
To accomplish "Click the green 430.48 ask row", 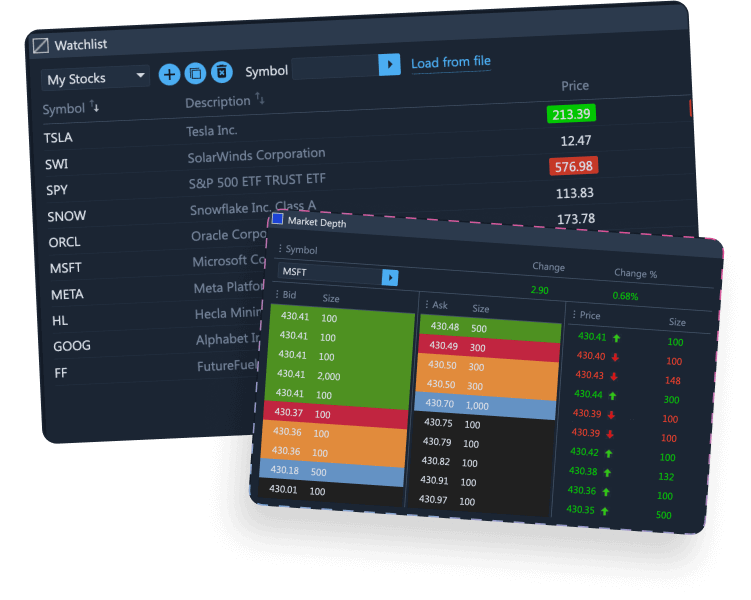I will (490, 328).
